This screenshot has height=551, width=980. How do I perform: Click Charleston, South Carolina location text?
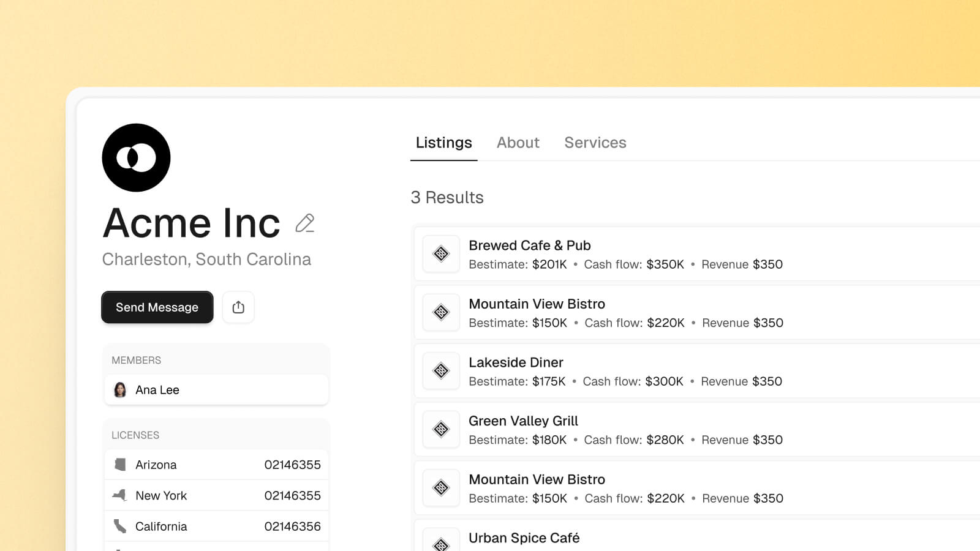coord(206,260)
